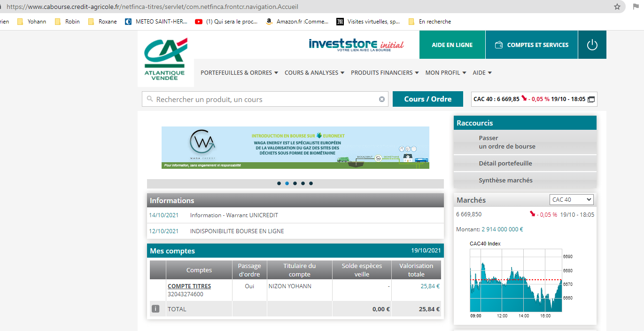Open COMPTES ET SERVICES tab
Viewport: 644px width, 331px height.
pos(532,45)
